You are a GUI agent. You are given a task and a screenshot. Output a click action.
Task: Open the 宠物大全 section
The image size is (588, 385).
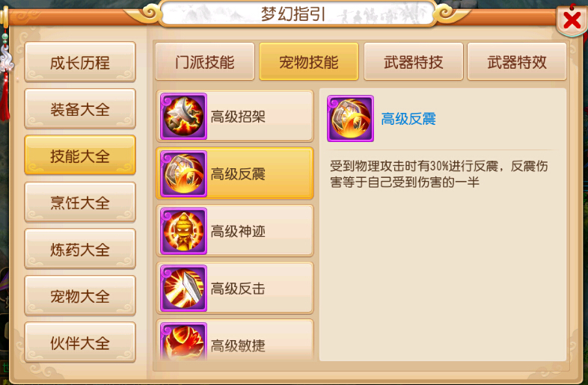coord(80,296)
